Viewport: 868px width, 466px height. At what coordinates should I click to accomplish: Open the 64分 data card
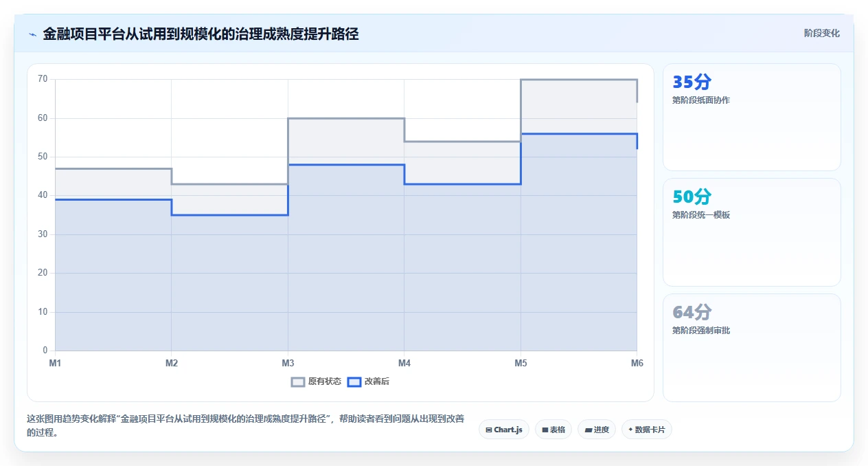coord(752,348)
